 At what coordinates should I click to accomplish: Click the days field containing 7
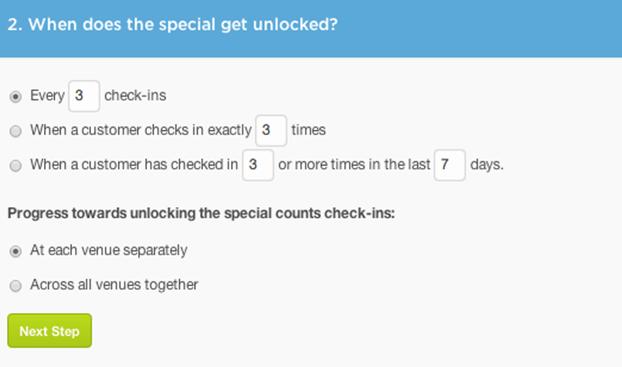[449, 165]
